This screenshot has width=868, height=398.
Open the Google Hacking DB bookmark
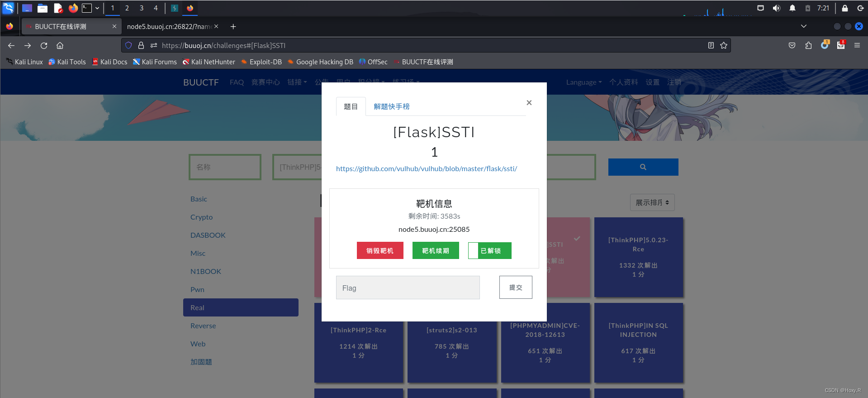[x=320, y=62]
